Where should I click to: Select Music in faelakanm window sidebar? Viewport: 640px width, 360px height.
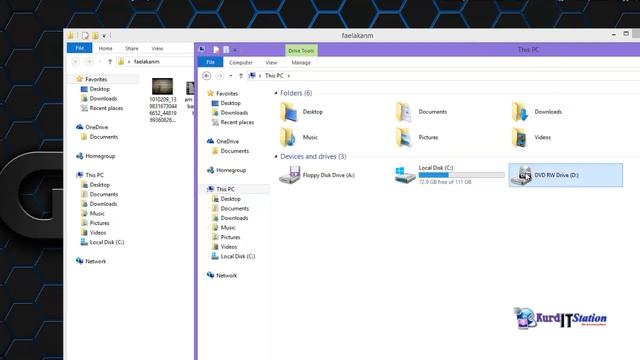[x=92, y=213]
